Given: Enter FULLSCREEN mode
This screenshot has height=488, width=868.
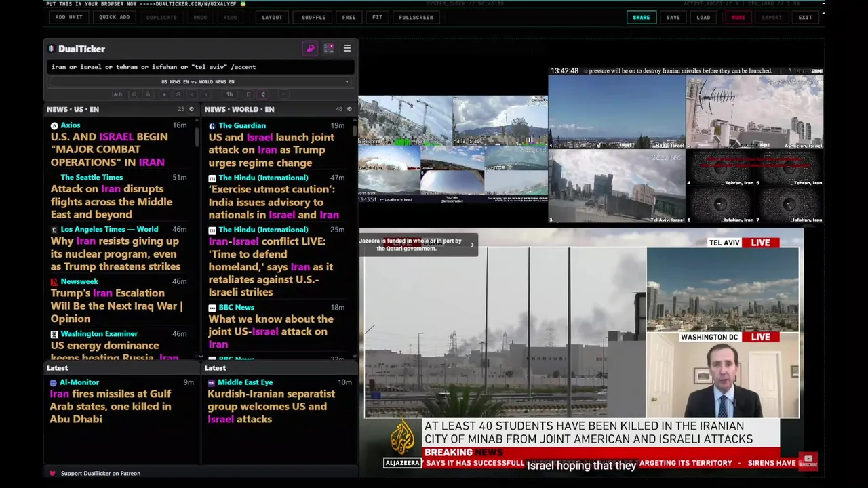Looking at the screenshot, I should 416,17.
